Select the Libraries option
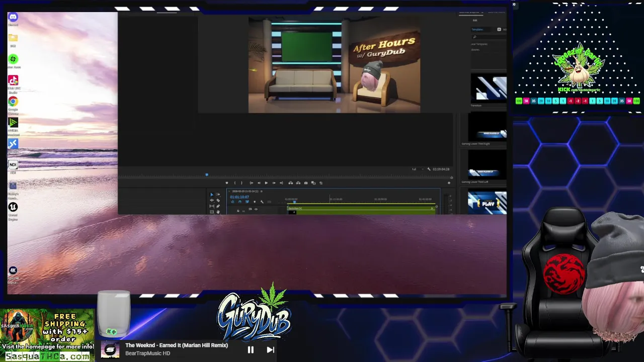 click(x=475, y=50)
